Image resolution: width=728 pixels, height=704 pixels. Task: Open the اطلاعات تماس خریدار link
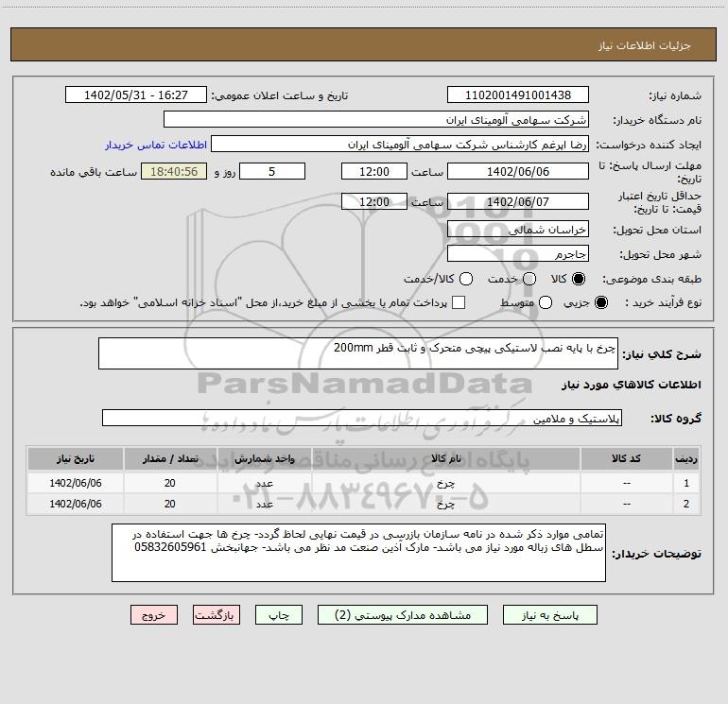(x=156, y=145)
